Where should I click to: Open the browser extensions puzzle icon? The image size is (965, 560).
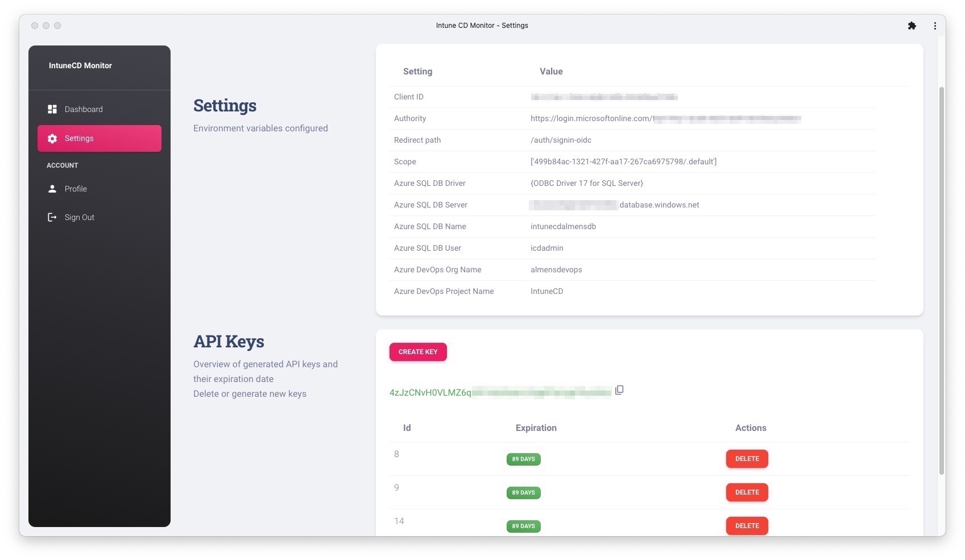[912, 26]
